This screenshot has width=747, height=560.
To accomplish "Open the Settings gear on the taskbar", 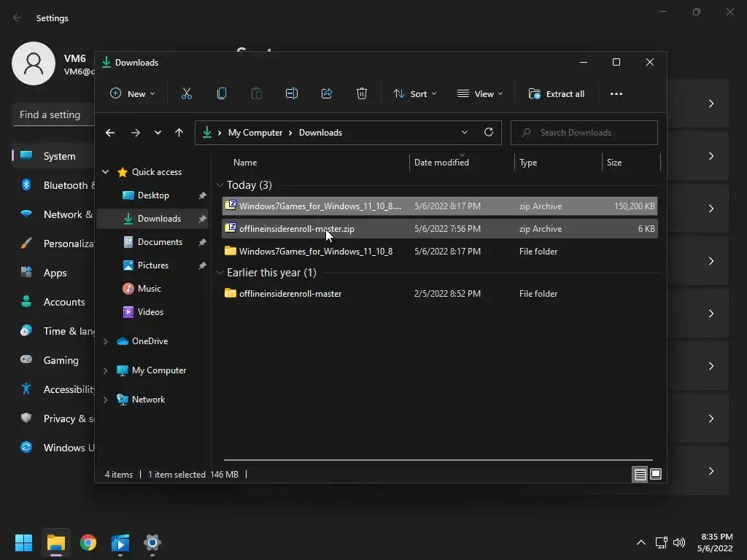I will tap(152, 542).
